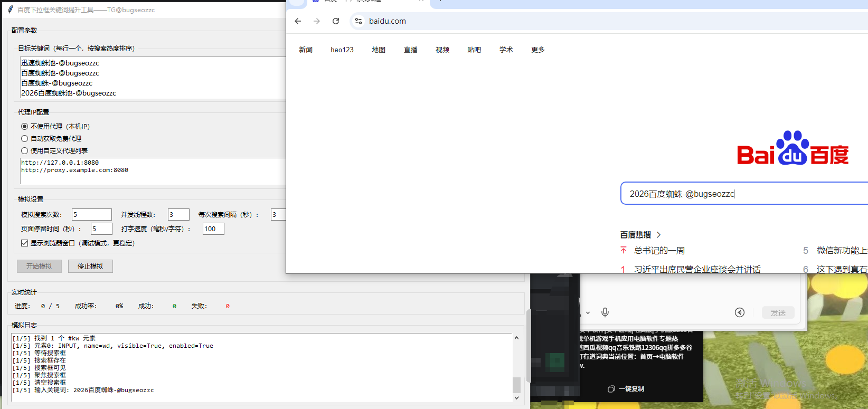Click the Baidu logo
Viewport: 868px width, 409px height.
point(793,148)
